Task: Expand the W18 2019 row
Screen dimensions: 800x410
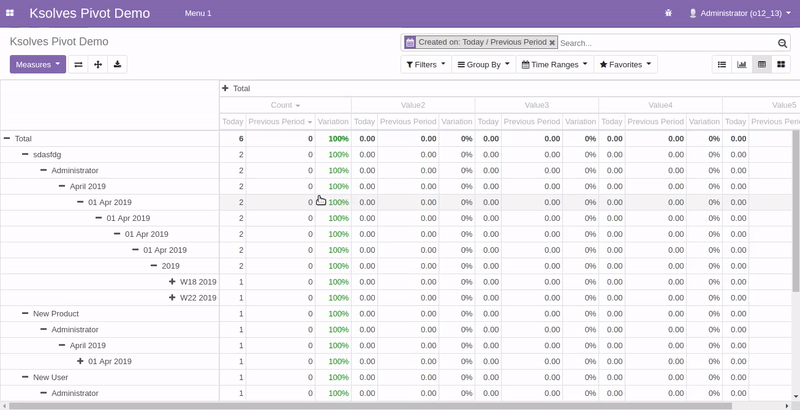Action: click(x=198, y=282)
